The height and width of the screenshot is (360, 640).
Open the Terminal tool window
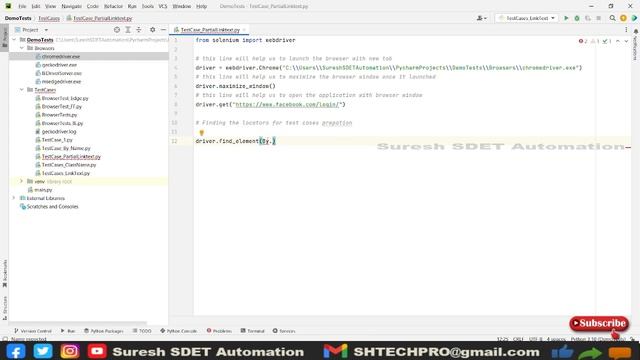coord(253,331)
